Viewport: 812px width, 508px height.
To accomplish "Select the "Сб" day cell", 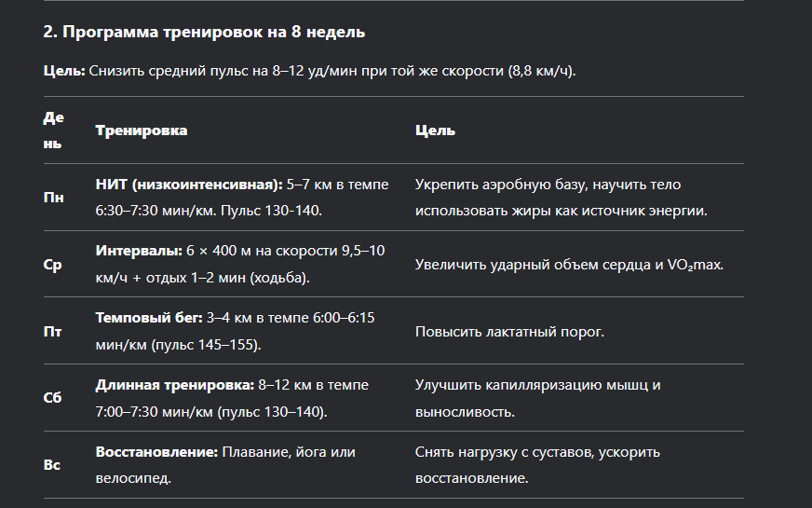I will tap(52, 398).
